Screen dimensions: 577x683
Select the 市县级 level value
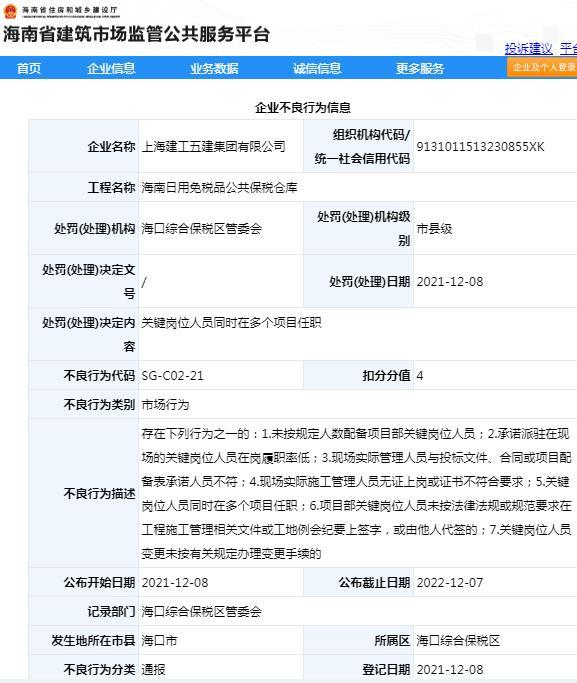point(434,228)
